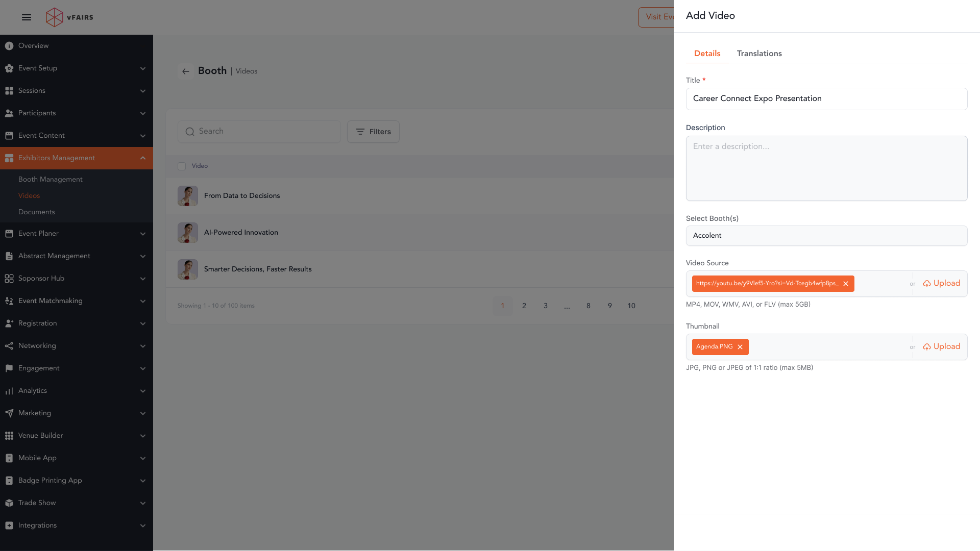Toggle the select-all Video checkbox
Image resolution: width=980 pixels, height=551 pixels.
pos(182,166)
